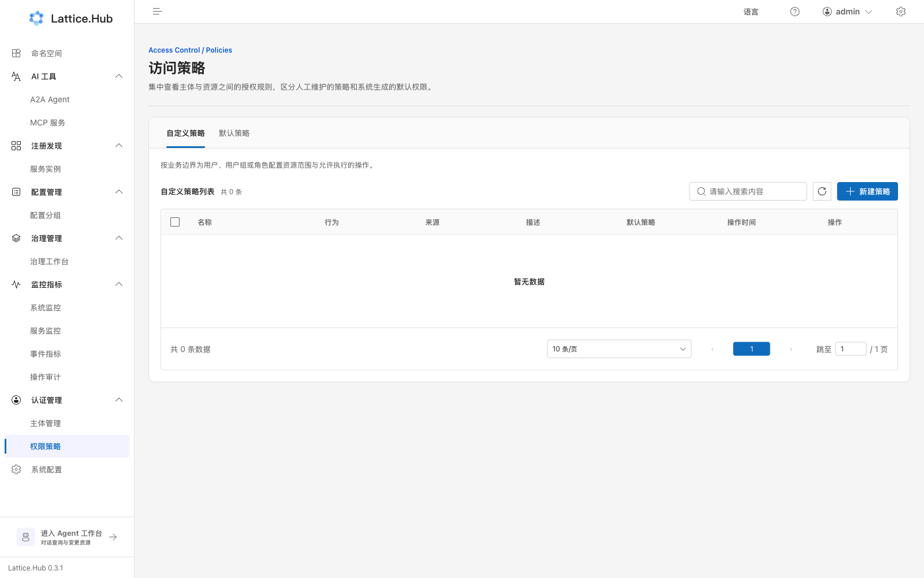Click the 配置管理 list icon

click(x=16, y=192)
